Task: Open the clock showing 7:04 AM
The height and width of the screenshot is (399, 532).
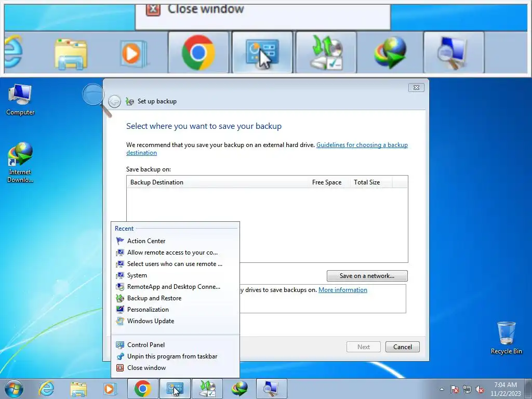Action: coord(506,389)
